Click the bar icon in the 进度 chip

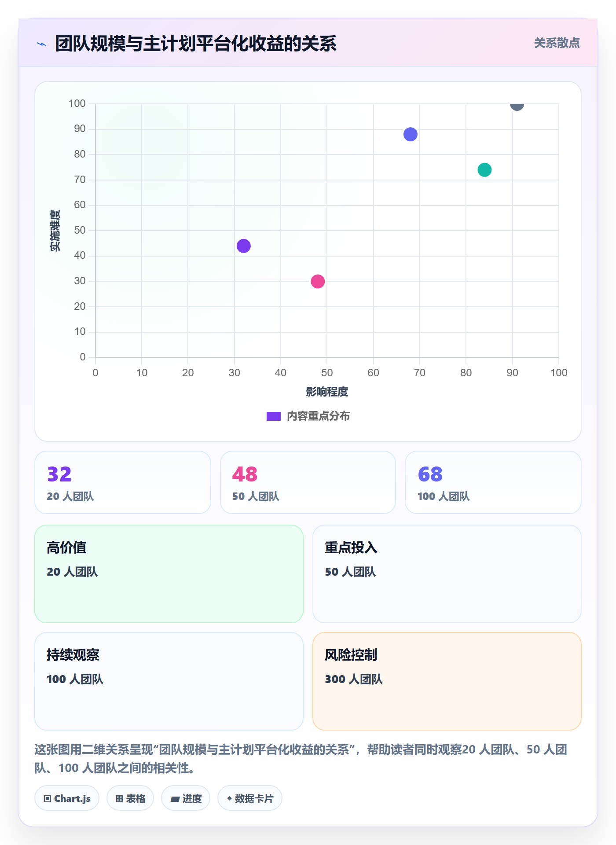tap(175, 799)
